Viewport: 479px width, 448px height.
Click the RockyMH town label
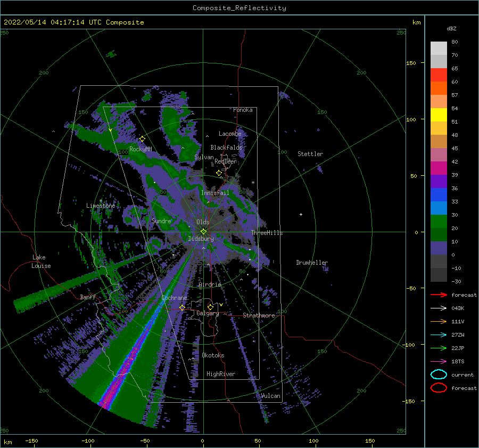(x=141, y=149)
